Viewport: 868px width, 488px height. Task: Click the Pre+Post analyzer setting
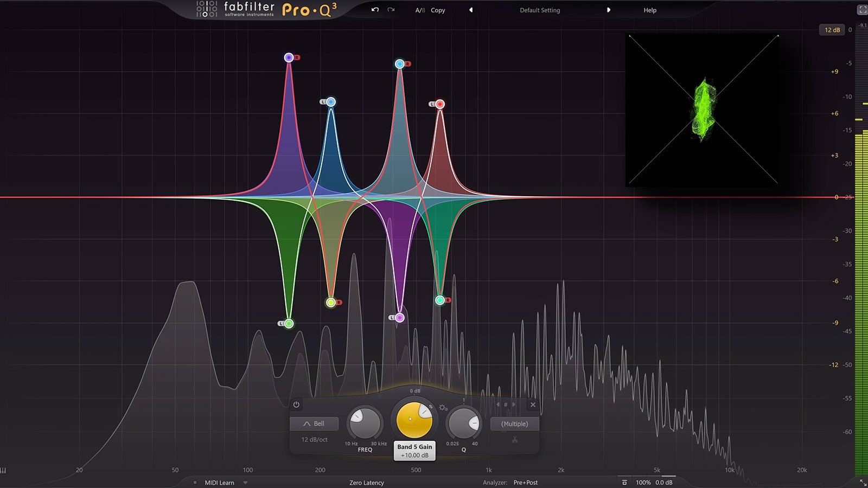coord(527,482)
